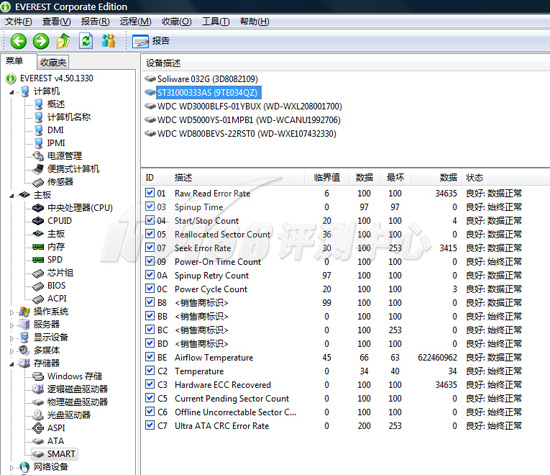
Task: Select the ACPI item icon
Action: [38, 299]
